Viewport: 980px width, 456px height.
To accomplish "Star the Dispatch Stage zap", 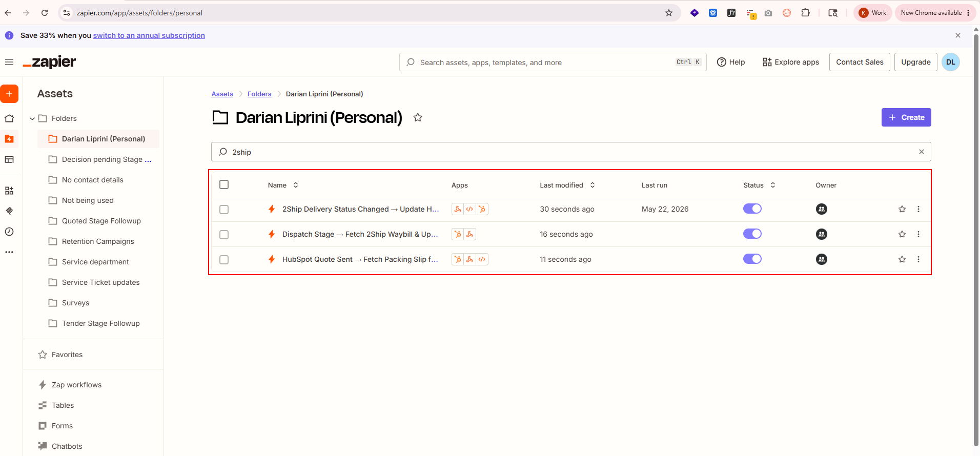I will [902, 234].
